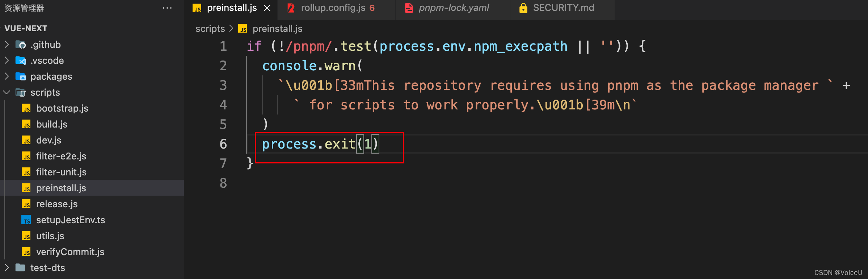Click the packages folder icon

pyautogui.click(x=21, y=76)
